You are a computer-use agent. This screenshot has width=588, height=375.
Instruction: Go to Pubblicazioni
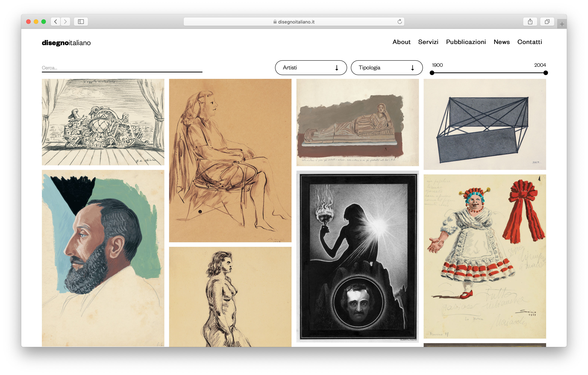tap(466, 42)
